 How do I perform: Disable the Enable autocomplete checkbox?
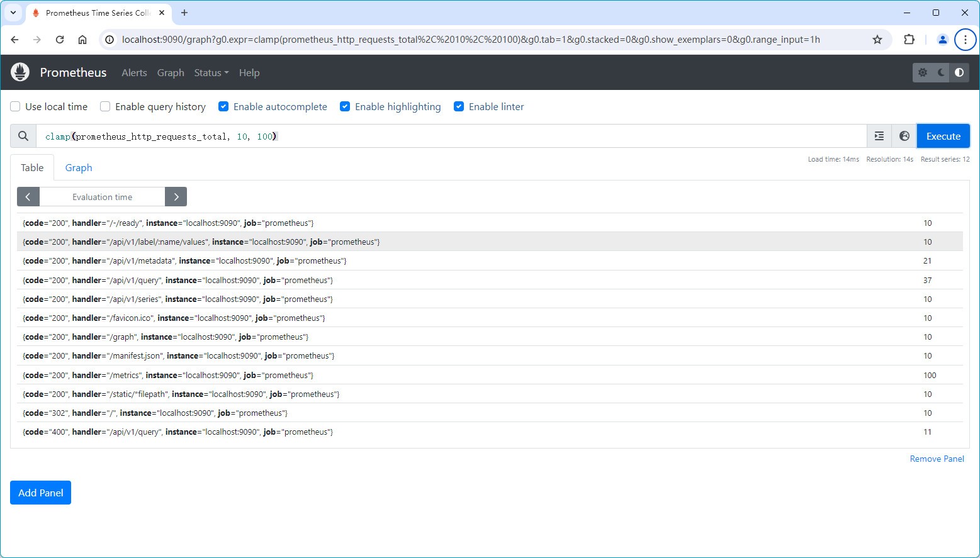(x=223, y=106)
